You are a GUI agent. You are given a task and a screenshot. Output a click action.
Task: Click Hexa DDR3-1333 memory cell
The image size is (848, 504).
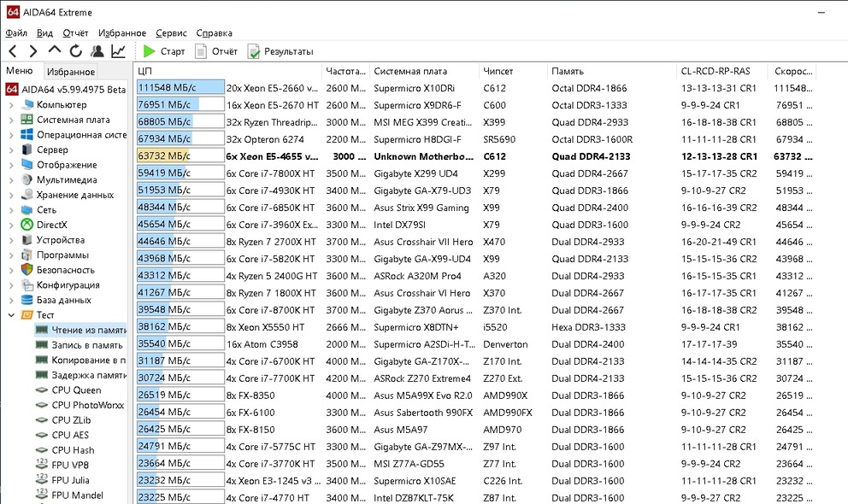pos(588,327)
